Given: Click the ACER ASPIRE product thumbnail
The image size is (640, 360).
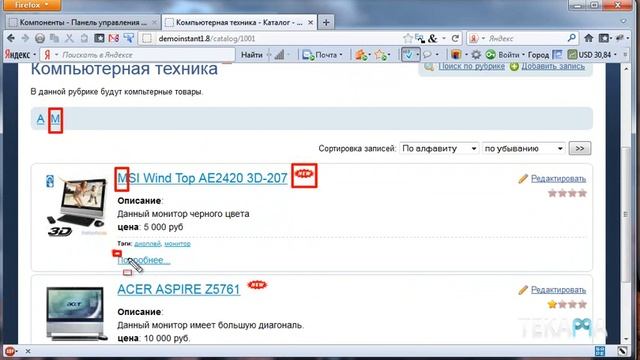Looking at the screenshot, I should (76, 313).
